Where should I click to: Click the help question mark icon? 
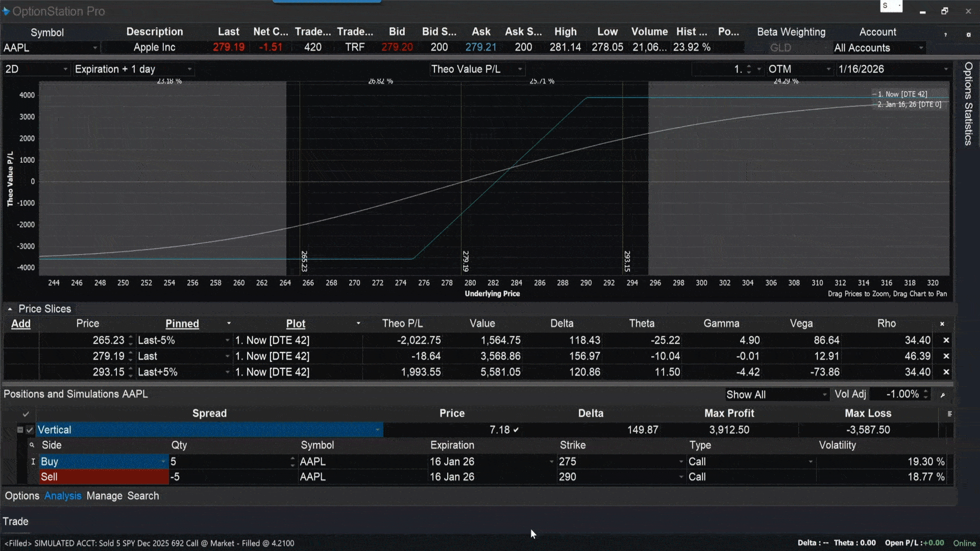tap(945, 35)
